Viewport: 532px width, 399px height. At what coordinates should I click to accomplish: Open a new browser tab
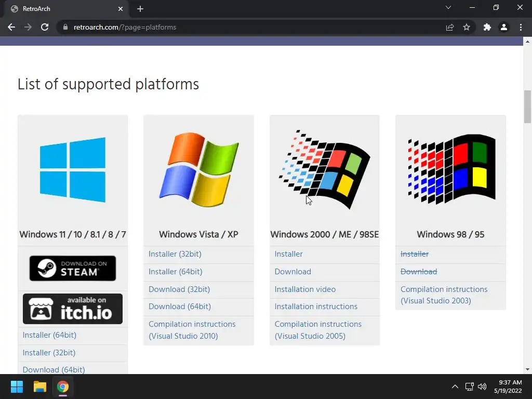pyautogui.click(x=140, y=9)
